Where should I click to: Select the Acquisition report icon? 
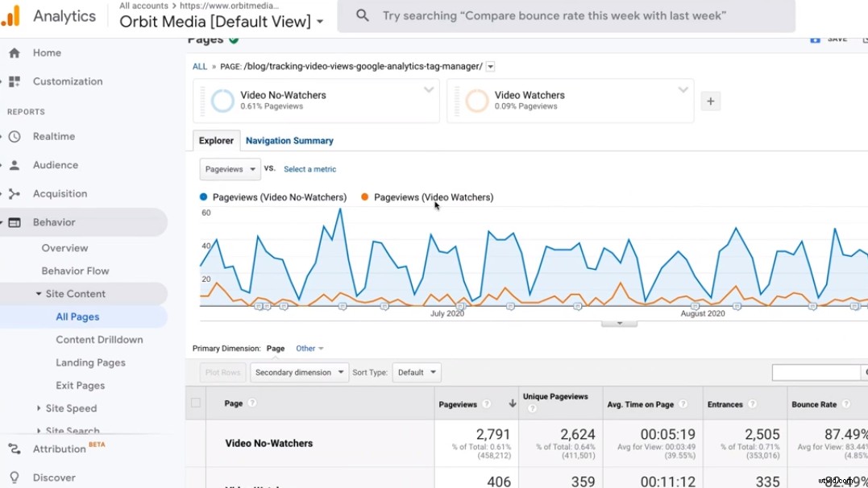point(17,193)
